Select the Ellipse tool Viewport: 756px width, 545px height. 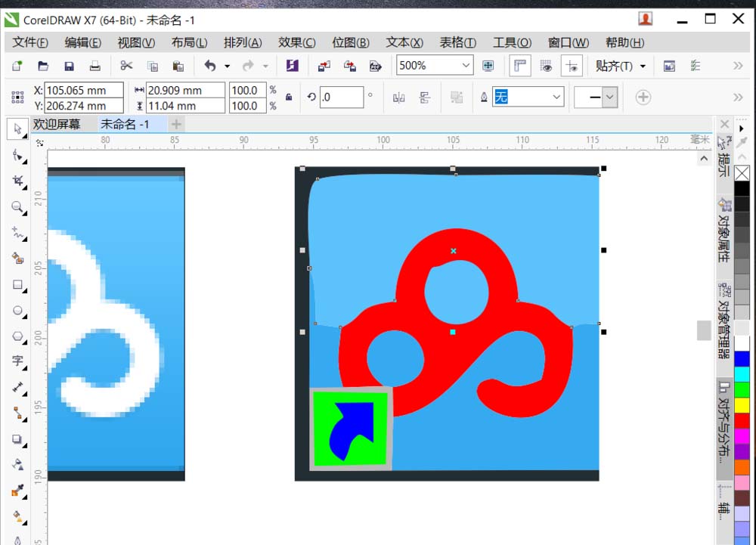point(17,310)
